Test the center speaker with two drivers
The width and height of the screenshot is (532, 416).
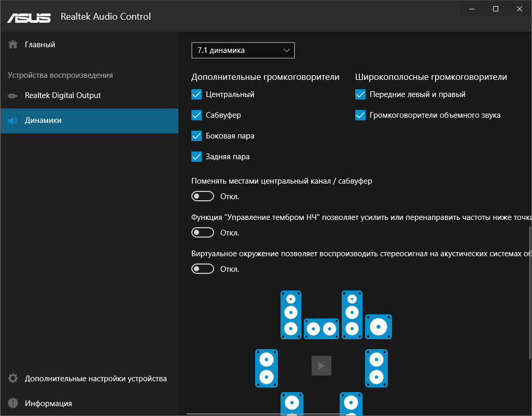[321, 328]
